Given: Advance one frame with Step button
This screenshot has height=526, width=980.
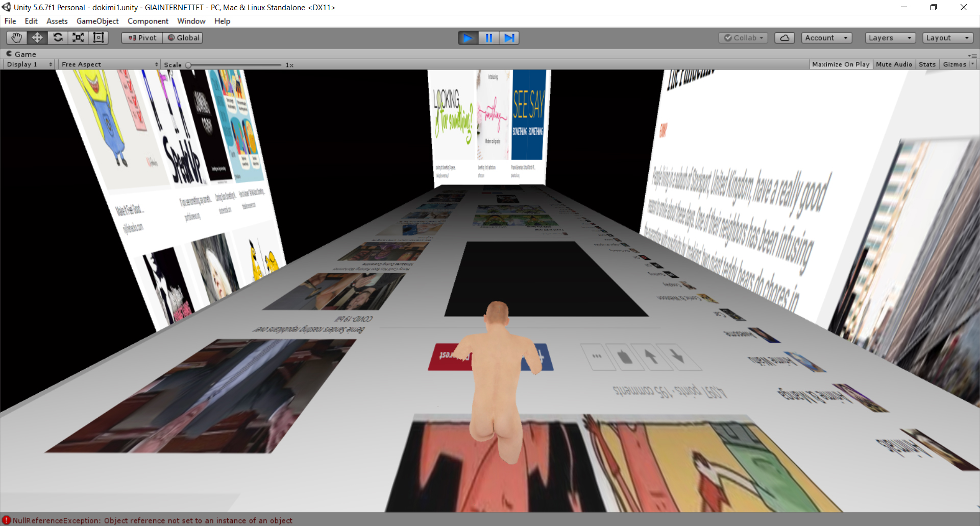Looking at the screenshot, I should [509, 38].
